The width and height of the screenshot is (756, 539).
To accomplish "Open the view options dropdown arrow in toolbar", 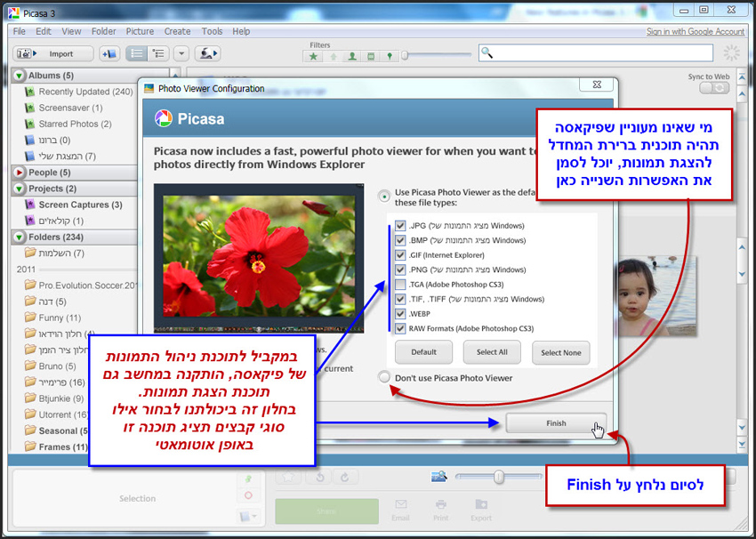I will (x=181, y=53).
